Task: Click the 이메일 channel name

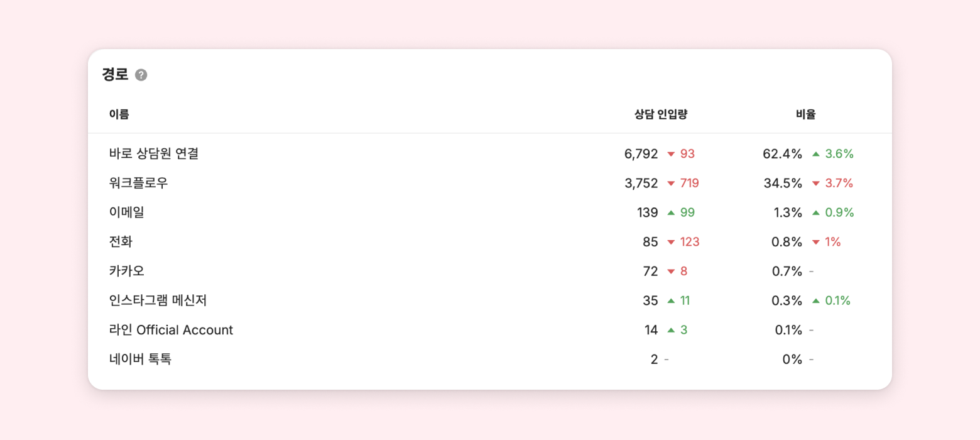Action: [126, 212]
